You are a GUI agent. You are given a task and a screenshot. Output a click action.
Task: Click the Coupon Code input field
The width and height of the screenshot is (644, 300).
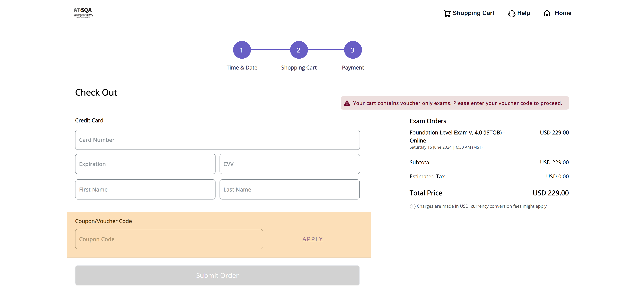[x=169, y=239]
